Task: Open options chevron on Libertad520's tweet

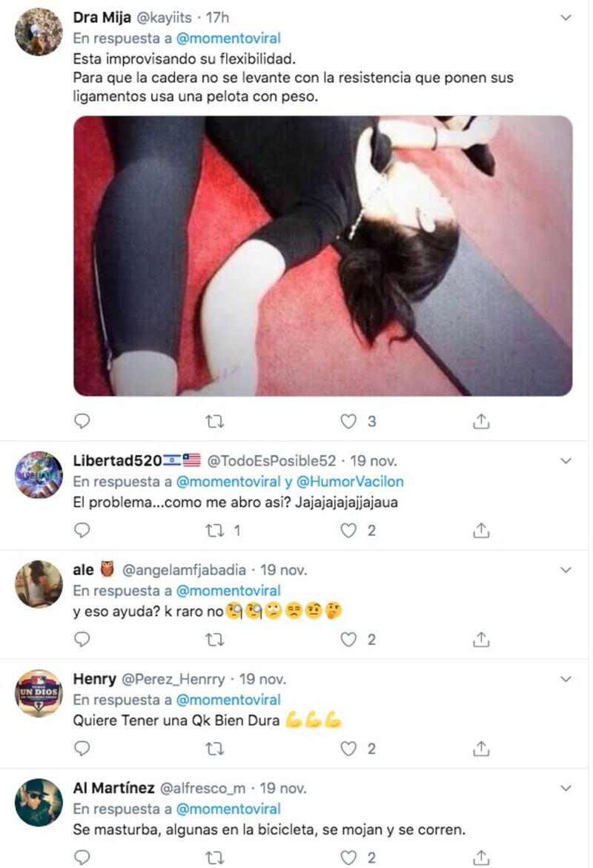Action: [x=566, y=460]
